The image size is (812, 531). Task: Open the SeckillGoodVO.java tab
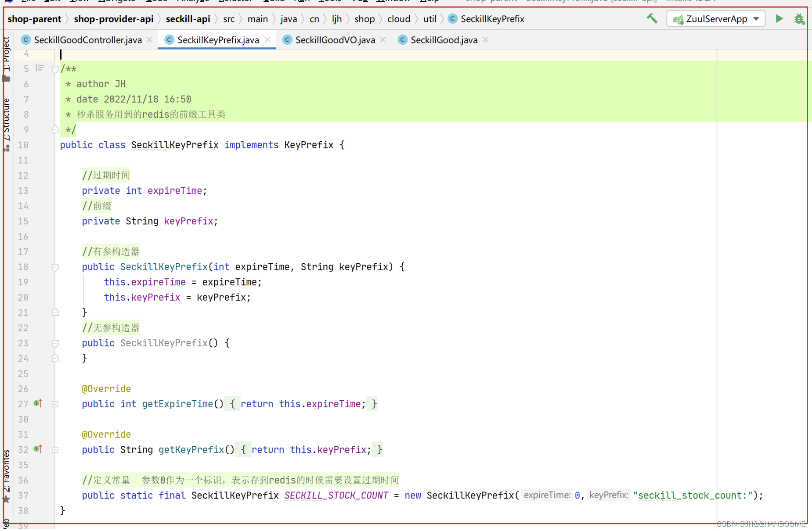click(x=335, y=40)
